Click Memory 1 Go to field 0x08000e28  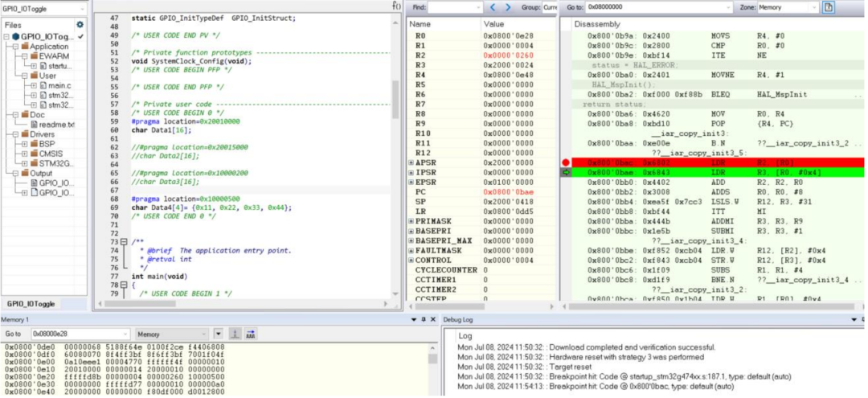(x=80, y=334)
